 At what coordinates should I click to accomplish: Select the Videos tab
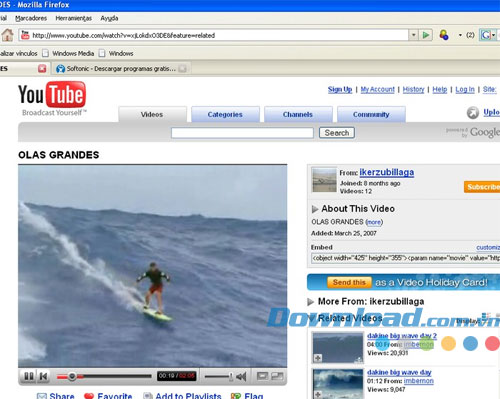(152, 114)
